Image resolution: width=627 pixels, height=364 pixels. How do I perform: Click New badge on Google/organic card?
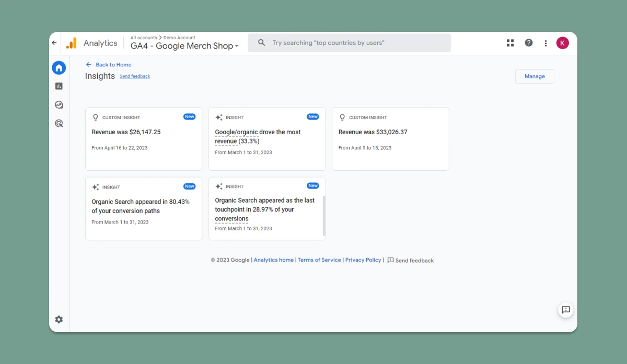click(x=313, y=117)
